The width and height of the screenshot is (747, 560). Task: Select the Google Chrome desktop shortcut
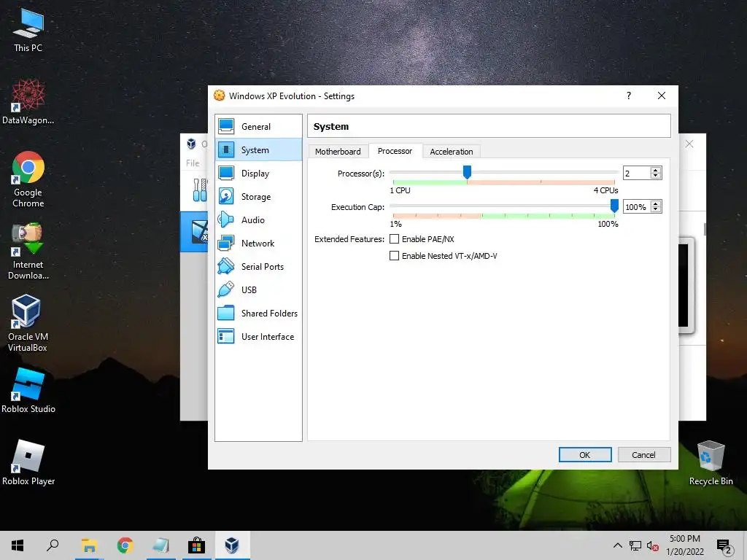point(28,179)
